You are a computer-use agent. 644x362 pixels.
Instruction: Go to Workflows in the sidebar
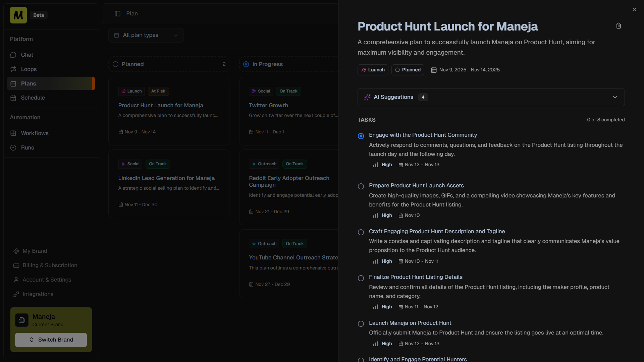35,133
